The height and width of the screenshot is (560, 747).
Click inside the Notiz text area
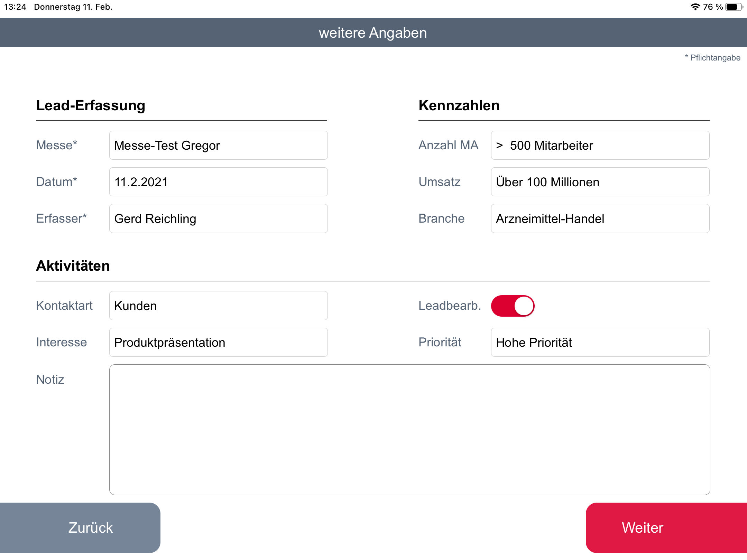point(409,429)
